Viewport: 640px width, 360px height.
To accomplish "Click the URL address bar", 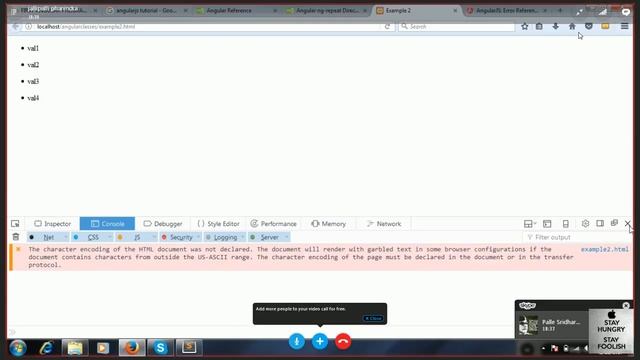I will click(x=206, y=27).
